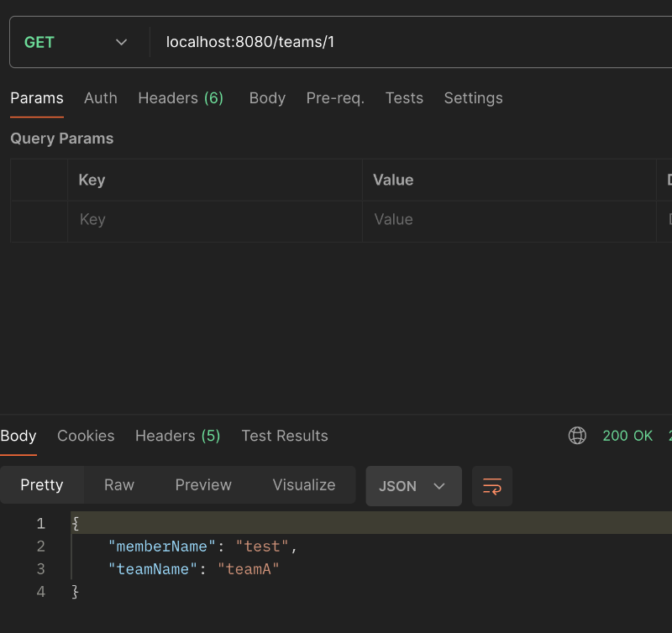Click the Value column header

tap(393, 180)
